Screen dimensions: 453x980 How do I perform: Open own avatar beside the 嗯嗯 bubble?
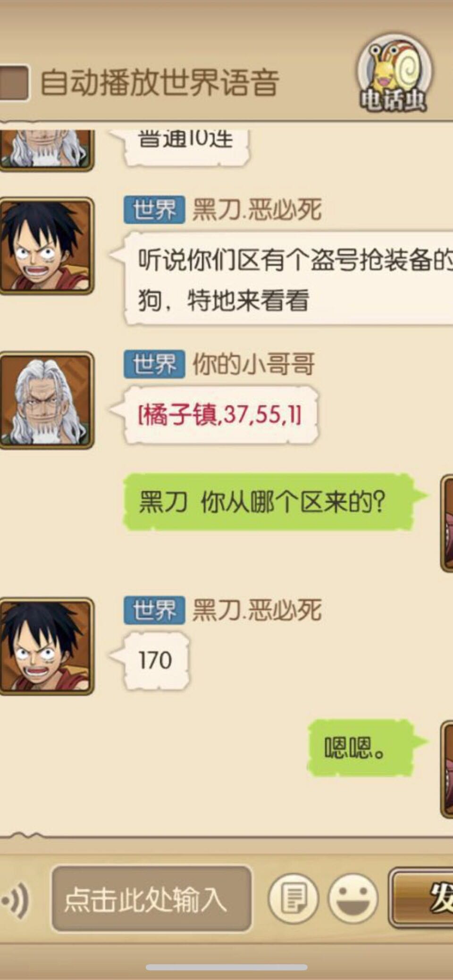coord(447,769)
